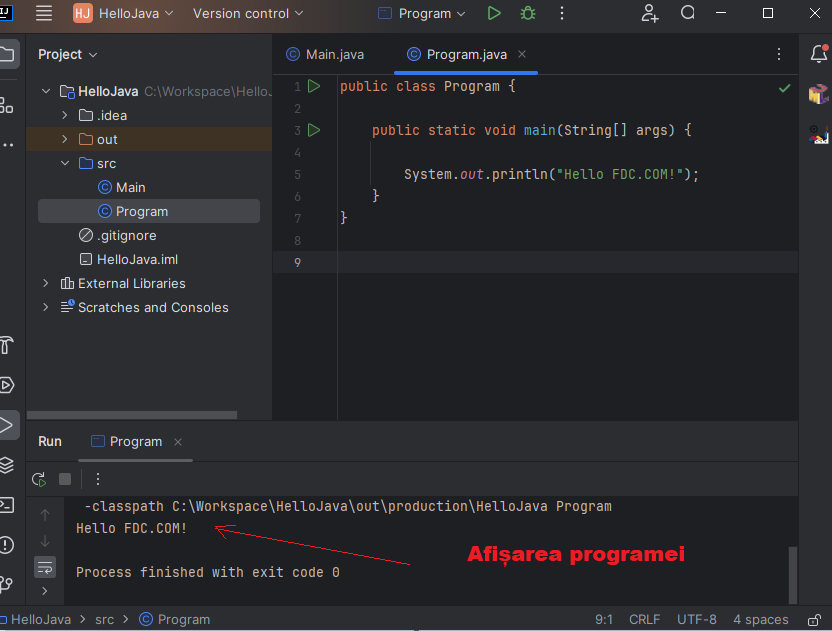The image size is (832, 631).
Task: Open the Problems tool window icon
Action: [x=7, y=545]
